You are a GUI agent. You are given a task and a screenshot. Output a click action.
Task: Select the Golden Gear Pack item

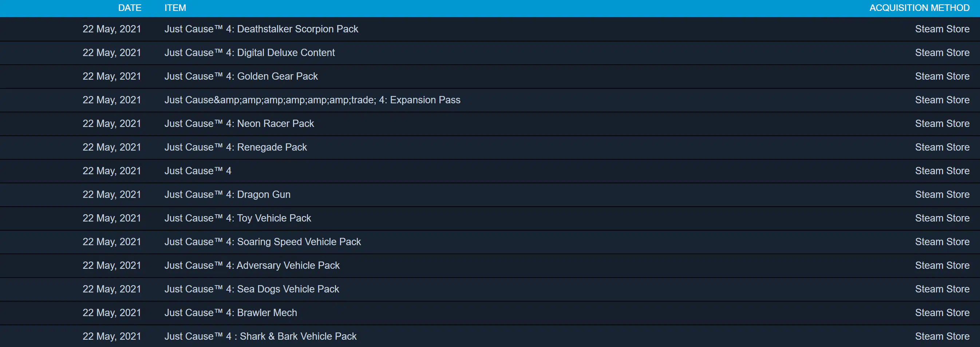(241, 76)
